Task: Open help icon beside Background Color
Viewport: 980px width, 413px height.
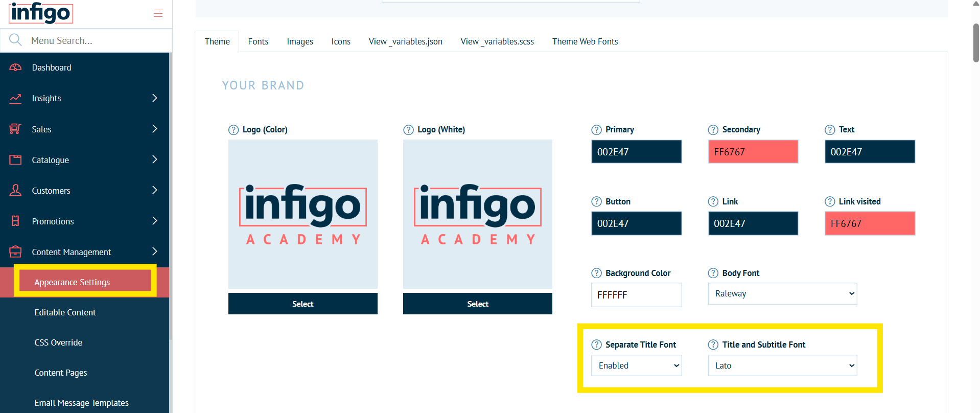Action: (x=596, y=273)
